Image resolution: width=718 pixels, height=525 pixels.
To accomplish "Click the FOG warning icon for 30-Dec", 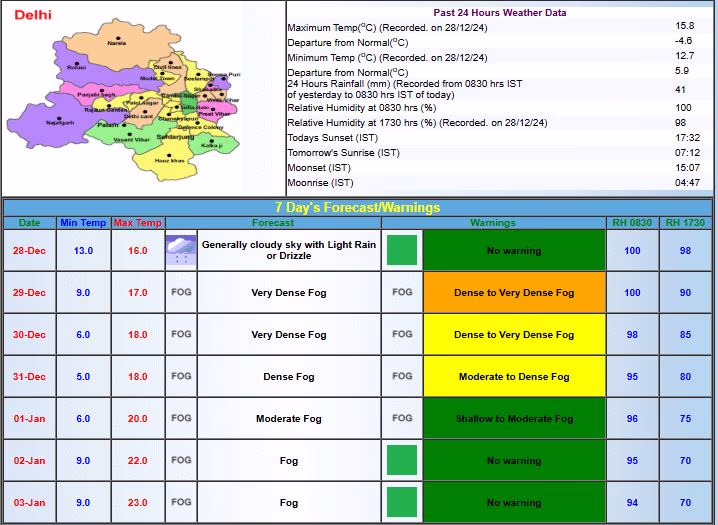I will (402, 335).
